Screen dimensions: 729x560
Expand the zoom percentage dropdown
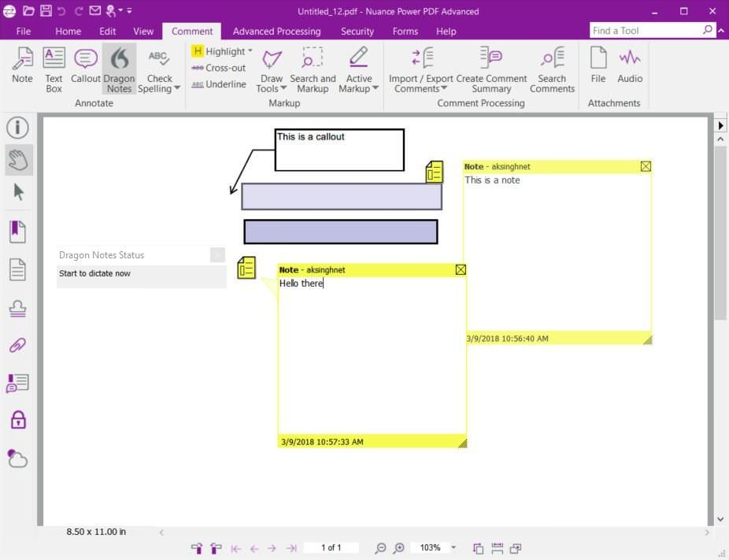[x=453, y=547]
